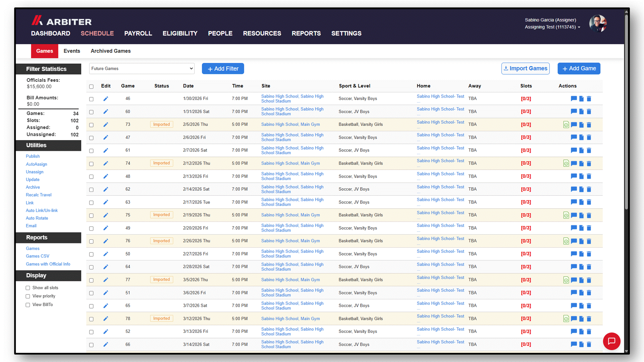Toggle the View priority checkbox
The height and width of the screenshot is (362, 644).
pos(28,296)
